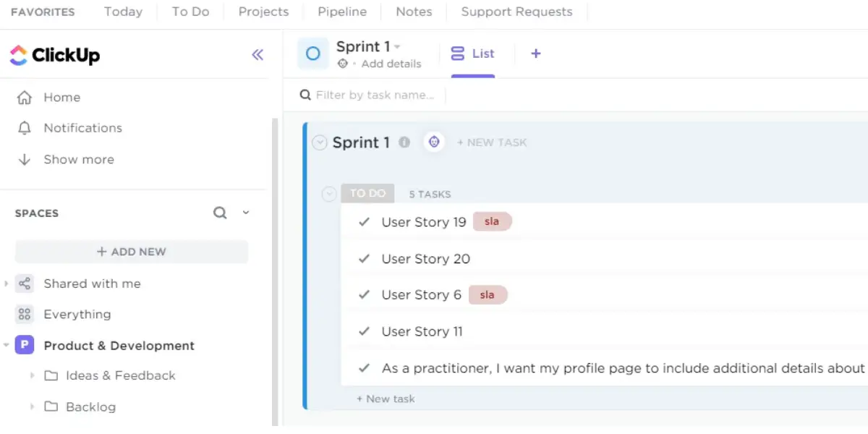Image resolution: width=868 pixels, height=434 pixels.
Task: Open the User Story 11 task
Action: click(422, 332)
